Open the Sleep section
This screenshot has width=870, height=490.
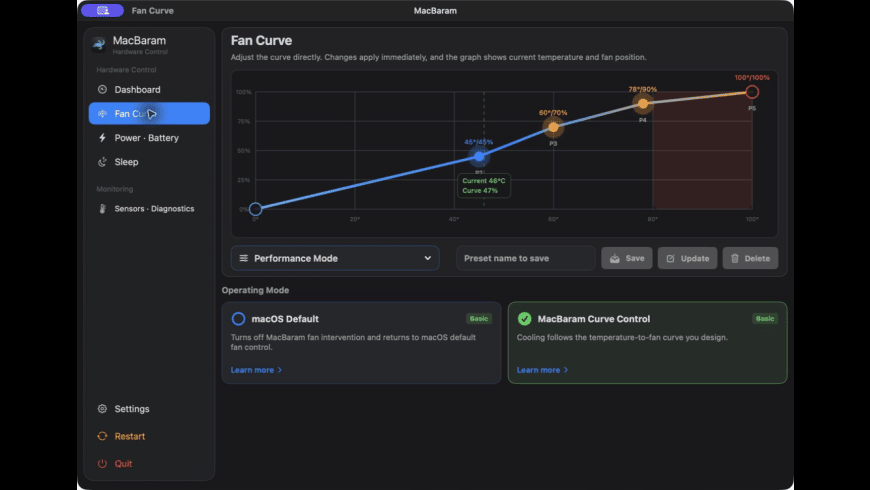(149, 162)
